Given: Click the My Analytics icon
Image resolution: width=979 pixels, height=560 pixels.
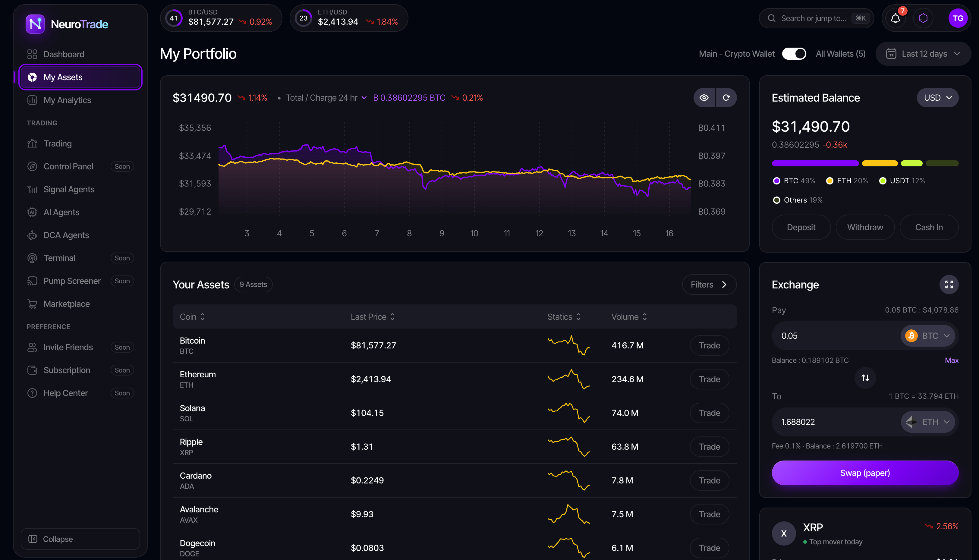Looking at the screenshot, I should tap(32, 100).
